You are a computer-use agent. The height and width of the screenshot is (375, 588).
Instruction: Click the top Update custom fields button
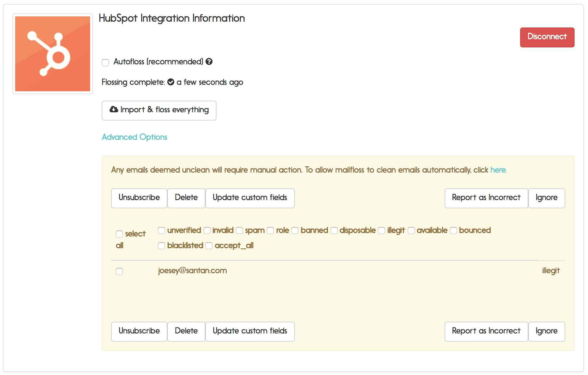pos(250,198)
